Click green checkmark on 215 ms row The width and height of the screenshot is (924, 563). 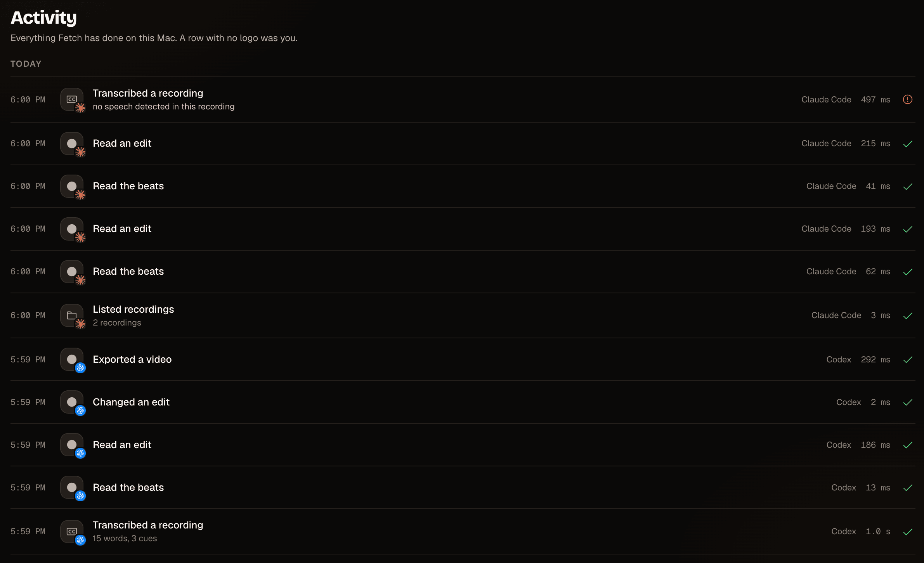(907, 144)
